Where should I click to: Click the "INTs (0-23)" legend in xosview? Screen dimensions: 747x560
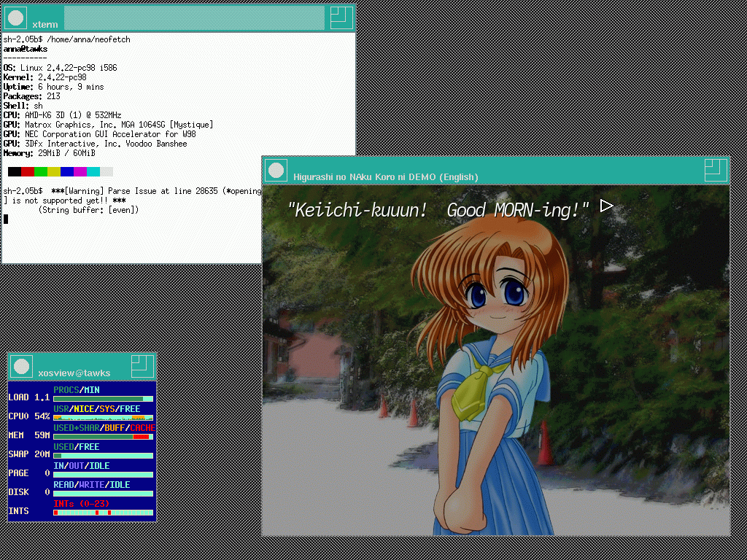pos(82,504)
